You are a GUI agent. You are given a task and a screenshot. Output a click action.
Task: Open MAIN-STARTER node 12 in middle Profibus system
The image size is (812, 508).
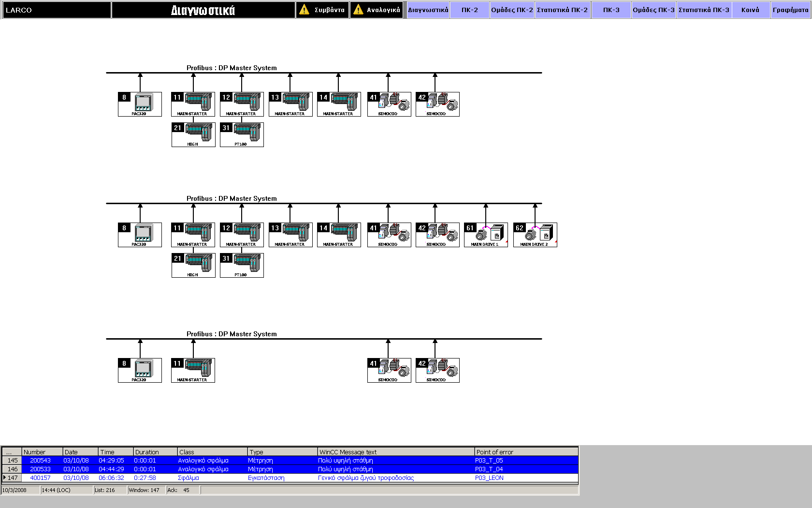[x=242, y=235]
